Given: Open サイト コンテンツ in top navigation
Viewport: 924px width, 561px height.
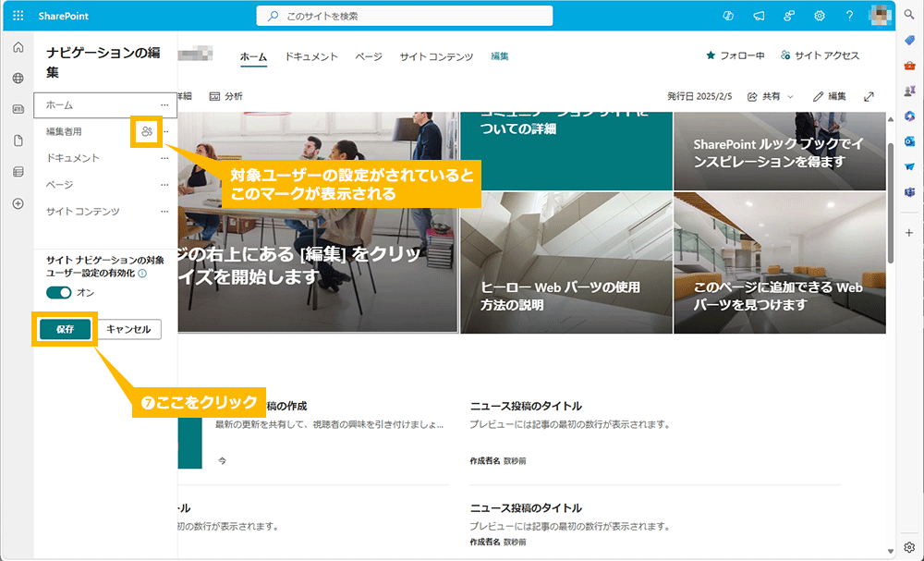Looking at the screenshot, I should pos(437,56).
